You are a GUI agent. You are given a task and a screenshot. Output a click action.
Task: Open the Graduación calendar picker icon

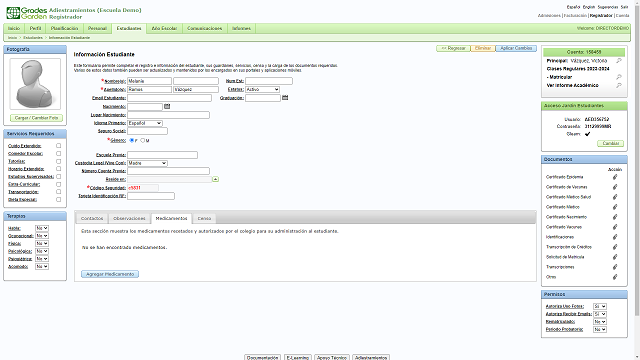pyautogui.click(x=285, y=98)
